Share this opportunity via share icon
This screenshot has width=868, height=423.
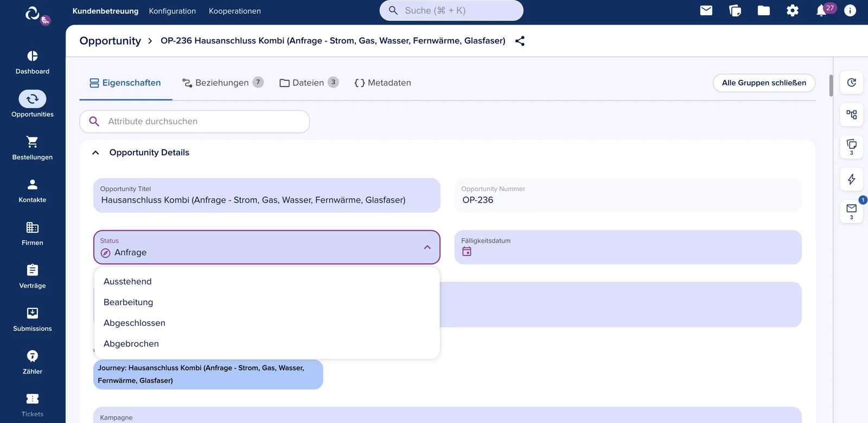[520, 41]
